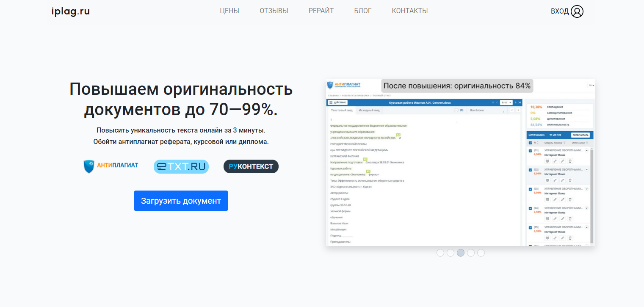Viewport: 644px width, 307px height.
Task: Select the second carousel dot
Action: coord(451,253)
